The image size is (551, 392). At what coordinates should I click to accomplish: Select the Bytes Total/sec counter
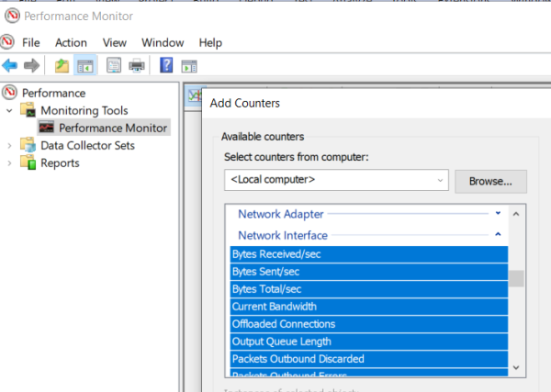click(369, 289)
